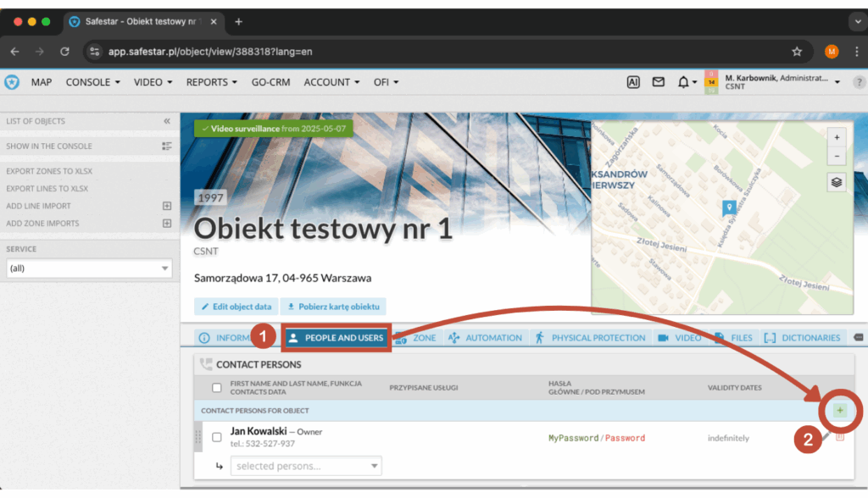
Task: Delete Jan Kowalski with red trash icon
Action: point(840,437)
